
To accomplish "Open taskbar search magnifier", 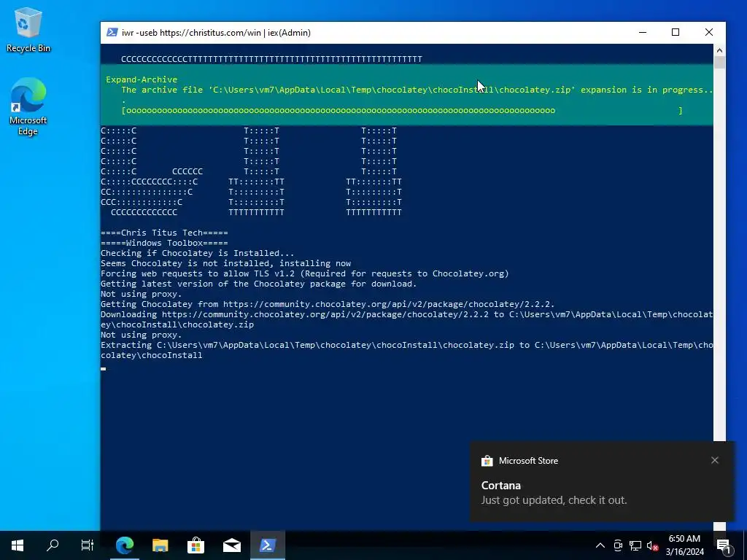I will 53,545.
